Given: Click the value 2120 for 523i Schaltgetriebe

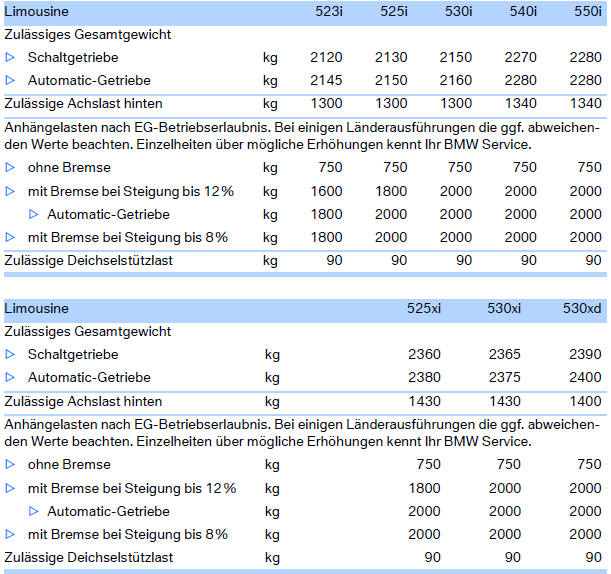Looking at the screenshot, I should (326, 58).
